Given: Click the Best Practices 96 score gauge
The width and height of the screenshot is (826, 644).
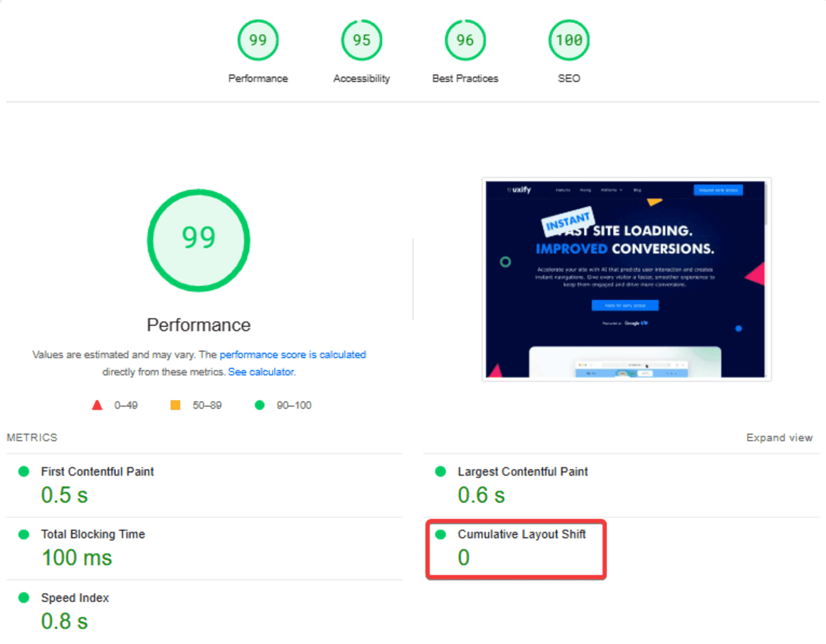Looking at the screenshot, I should point(465,40).
